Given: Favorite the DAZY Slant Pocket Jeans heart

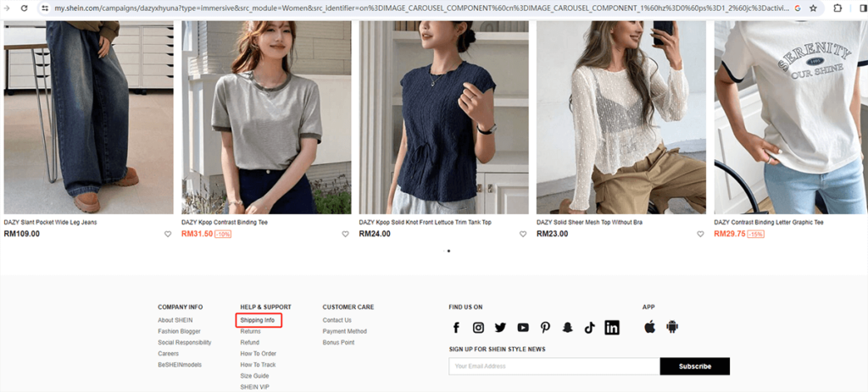Looking at the screenshot, I should tap(168, 235).
